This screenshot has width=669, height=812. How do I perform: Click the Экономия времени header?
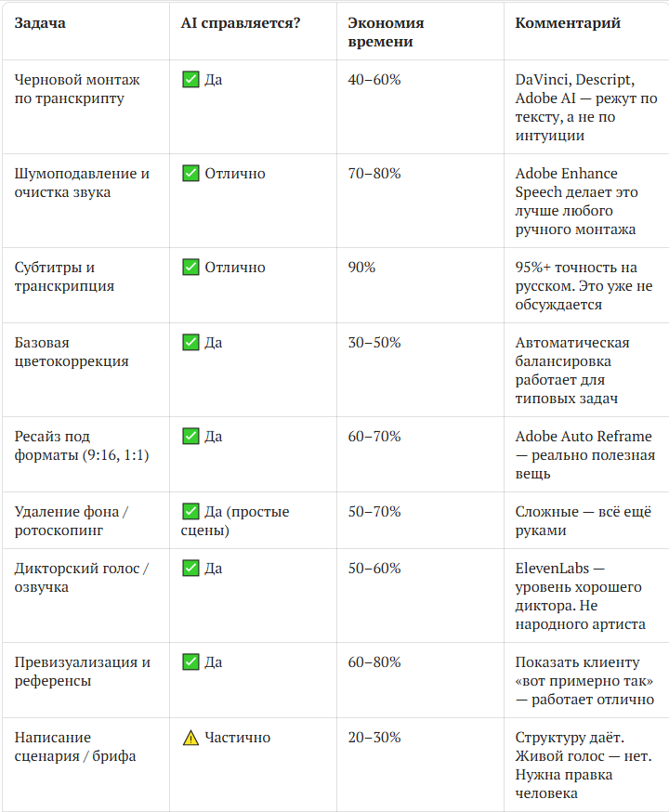[386, 33]
